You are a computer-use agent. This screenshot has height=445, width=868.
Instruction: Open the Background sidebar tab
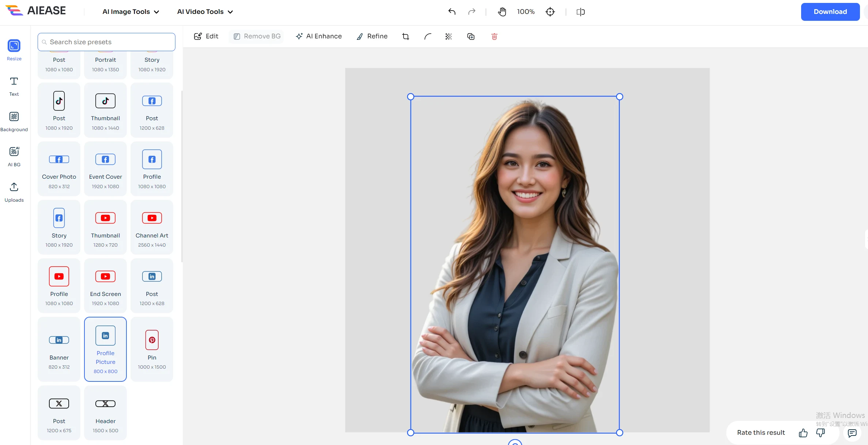(x=14, y=121)
